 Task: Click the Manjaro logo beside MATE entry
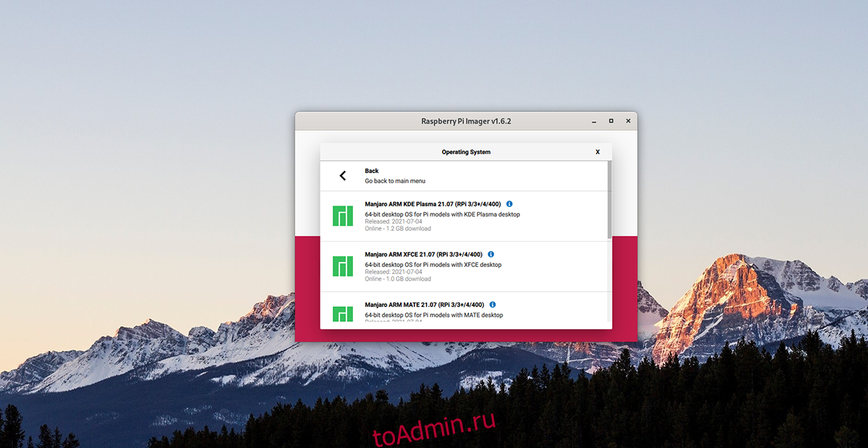coord(343,314)
